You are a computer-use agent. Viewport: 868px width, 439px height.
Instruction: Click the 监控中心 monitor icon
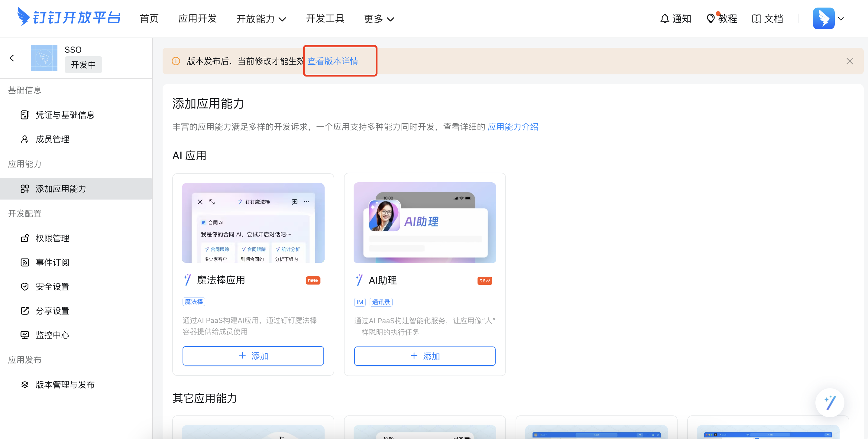coord(24,335)
